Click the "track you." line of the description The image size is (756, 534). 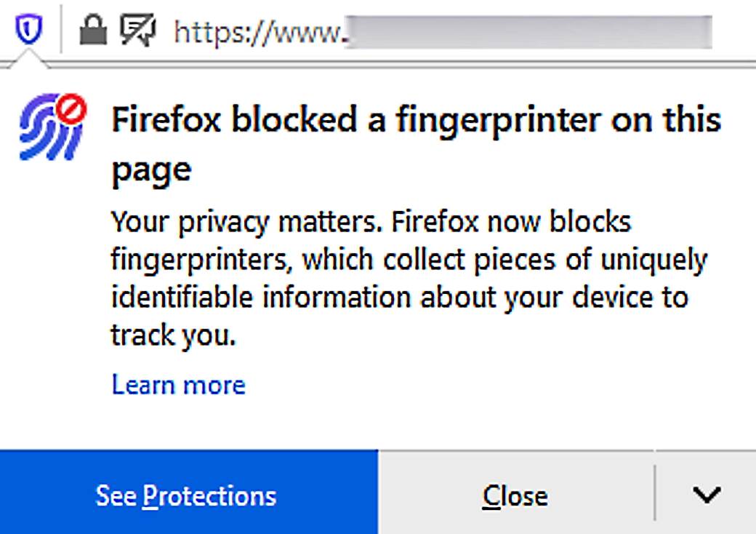(174, 335)
